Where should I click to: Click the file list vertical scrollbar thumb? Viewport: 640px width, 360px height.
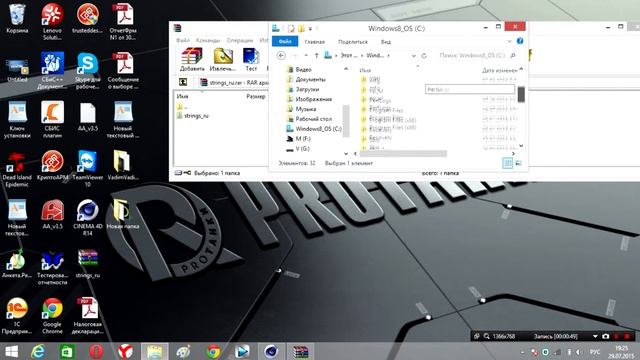coord(521,94)
